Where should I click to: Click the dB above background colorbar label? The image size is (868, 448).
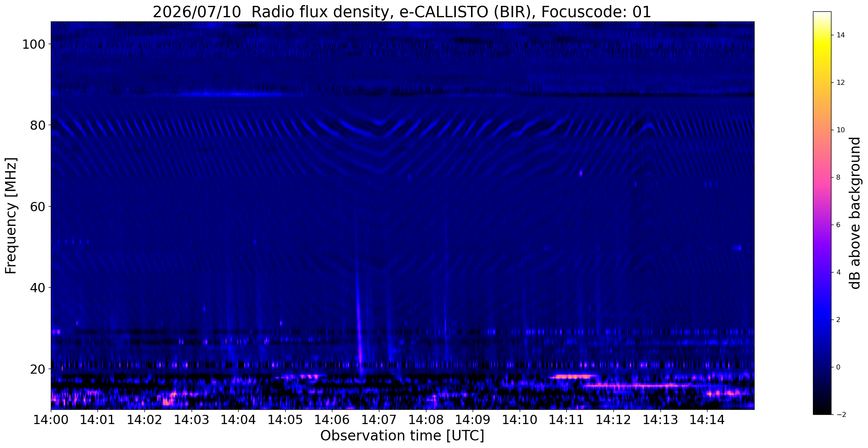point(855,213)
